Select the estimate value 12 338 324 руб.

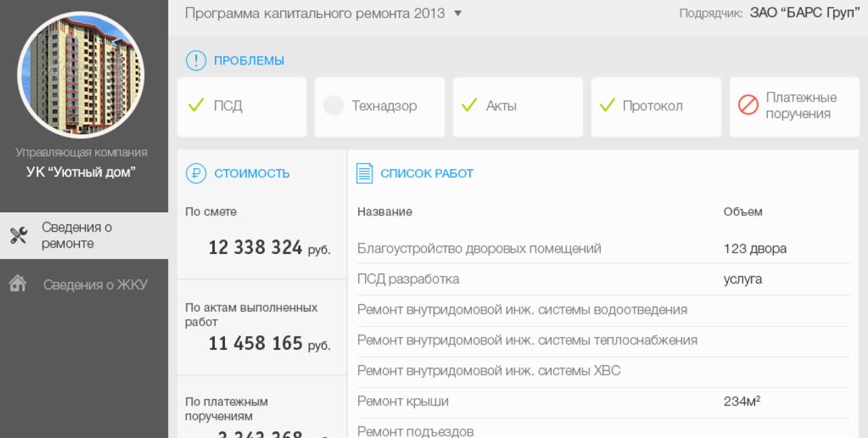coord(270,248)
